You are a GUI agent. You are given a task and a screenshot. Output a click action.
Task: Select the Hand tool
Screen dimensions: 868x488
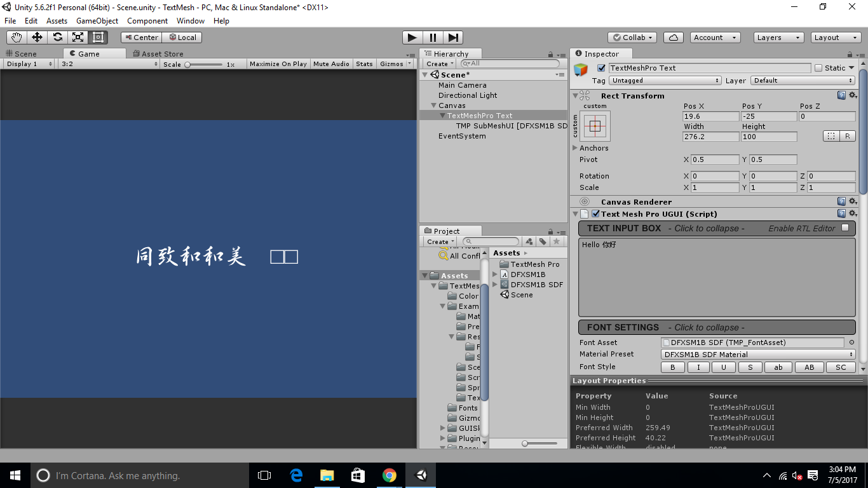[16, 37]
